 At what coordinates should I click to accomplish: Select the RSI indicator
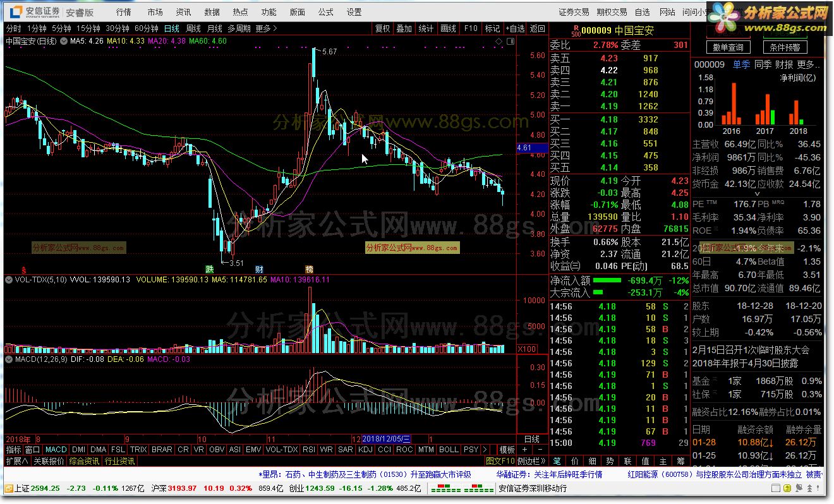[308, 450]
